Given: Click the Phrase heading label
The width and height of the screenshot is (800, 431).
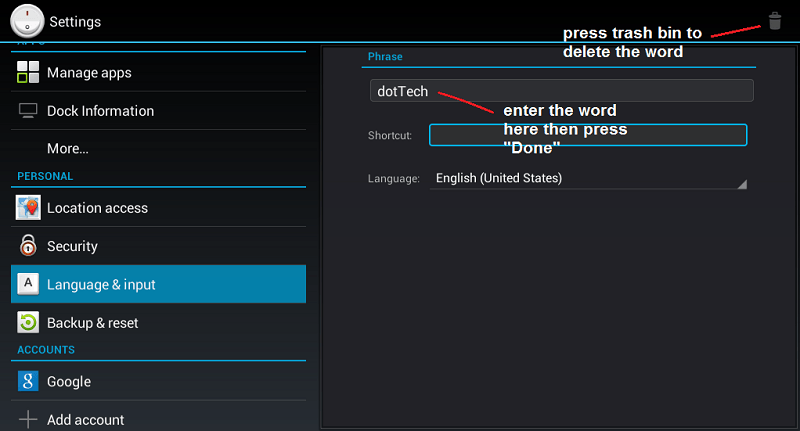Looking at the screenshot, I should (x=385, y=57).
